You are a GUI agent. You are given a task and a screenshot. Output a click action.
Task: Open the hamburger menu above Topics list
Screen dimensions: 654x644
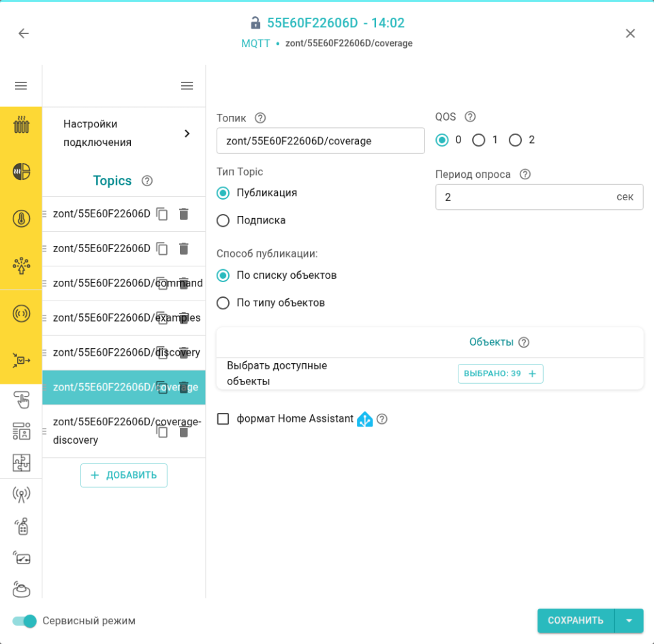(x=187, y=86)
